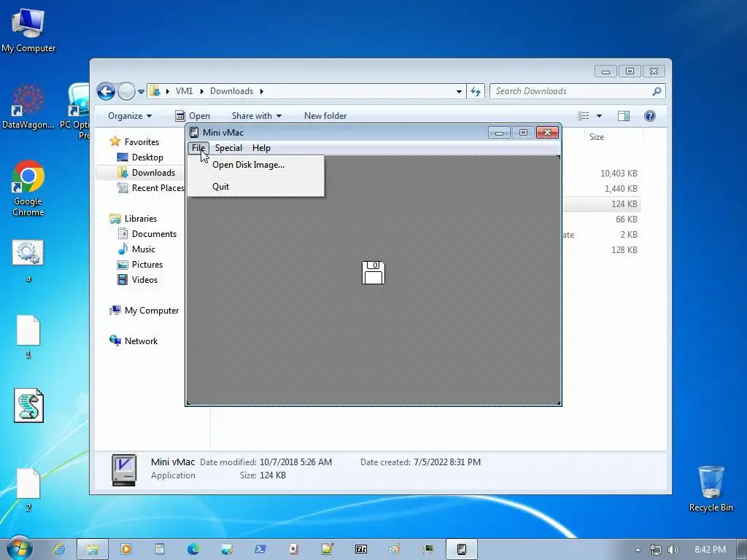Show hidden tray icons arrow
747x560 pixels.
click(x=638, y=550)
